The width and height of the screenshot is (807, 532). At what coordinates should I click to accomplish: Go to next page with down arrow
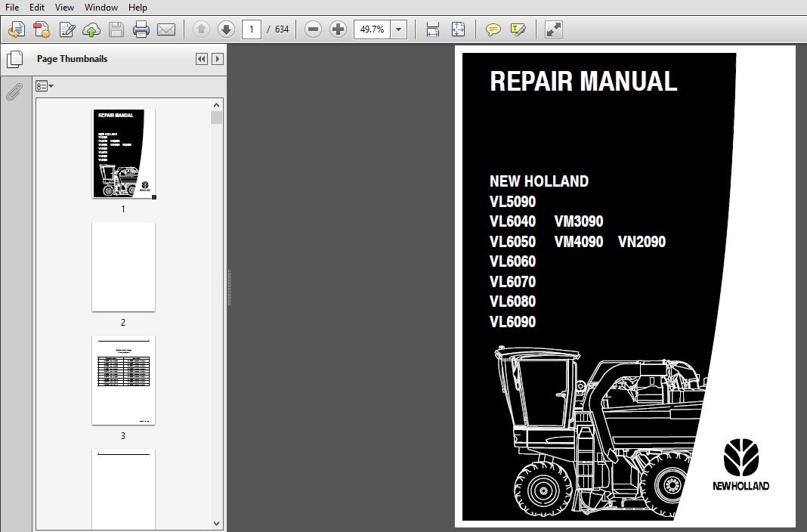(226, 29)
